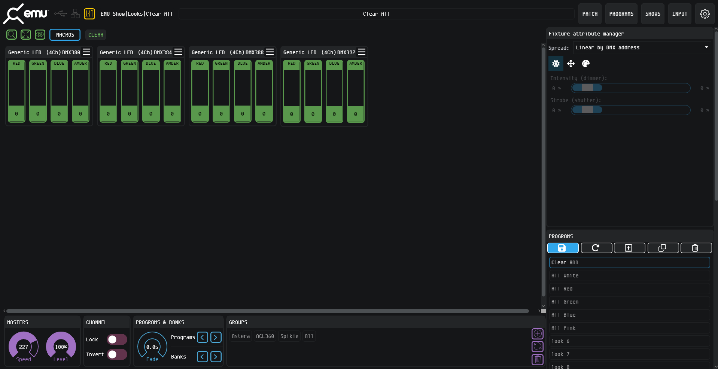The height and width of the screenshot is (369, 718).
Task: Select the color palette attribute icon
Action: click(x=586, y=64)
